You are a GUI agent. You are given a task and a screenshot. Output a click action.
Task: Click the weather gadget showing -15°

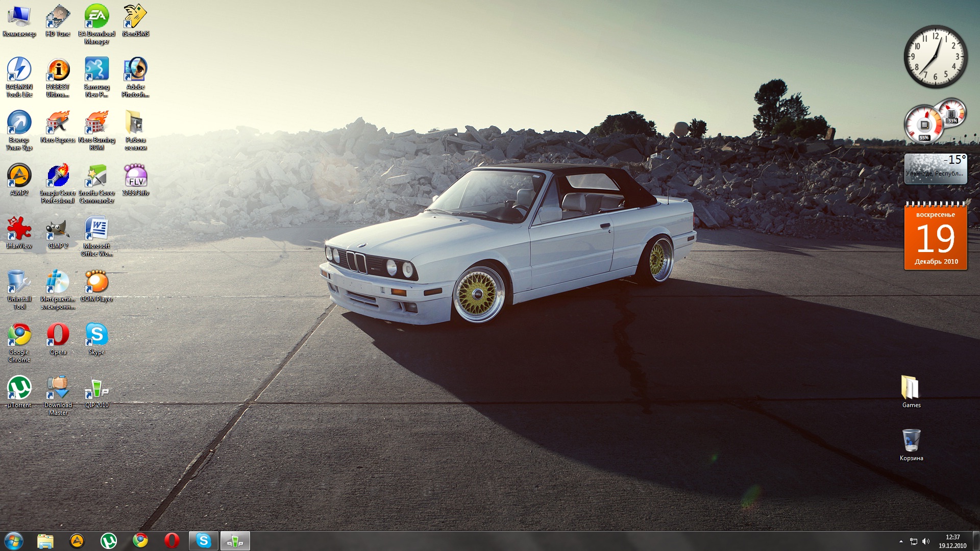pyautogui.click(x=936, y=168)
